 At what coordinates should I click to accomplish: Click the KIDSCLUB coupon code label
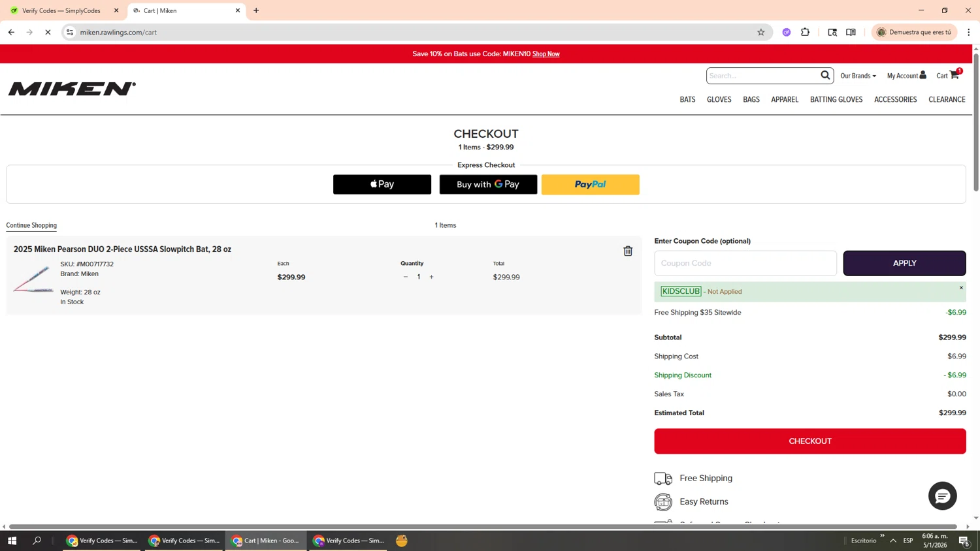click(x=681, y=291)
